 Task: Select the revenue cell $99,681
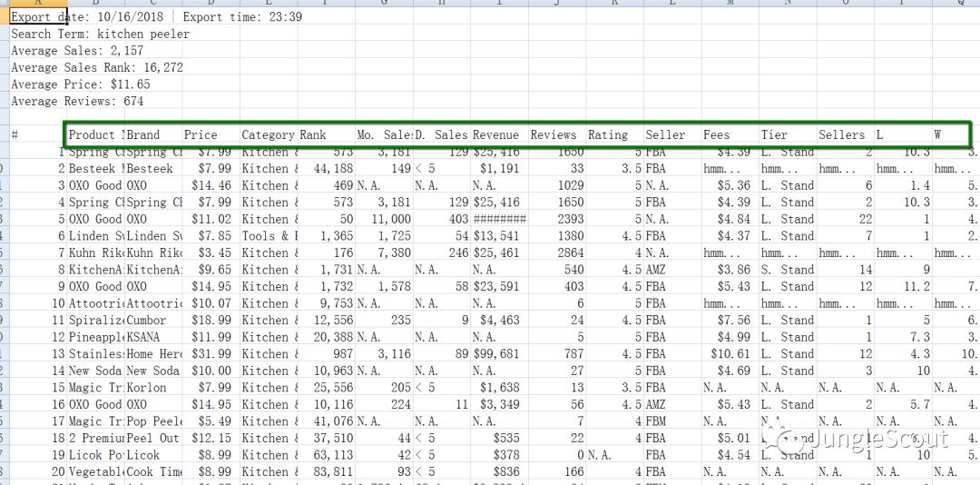click(x=499, y=354)
